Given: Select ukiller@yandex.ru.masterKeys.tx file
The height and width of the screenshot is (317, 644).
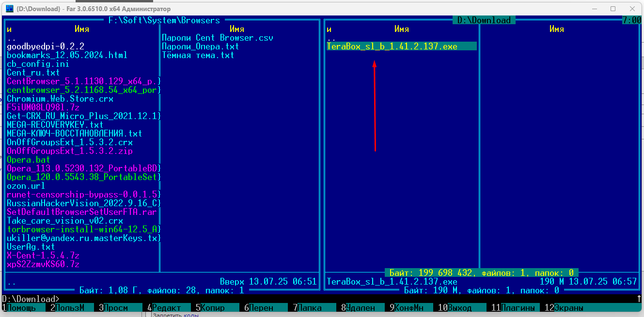Looking at the screenshot, I should (83, 238).
